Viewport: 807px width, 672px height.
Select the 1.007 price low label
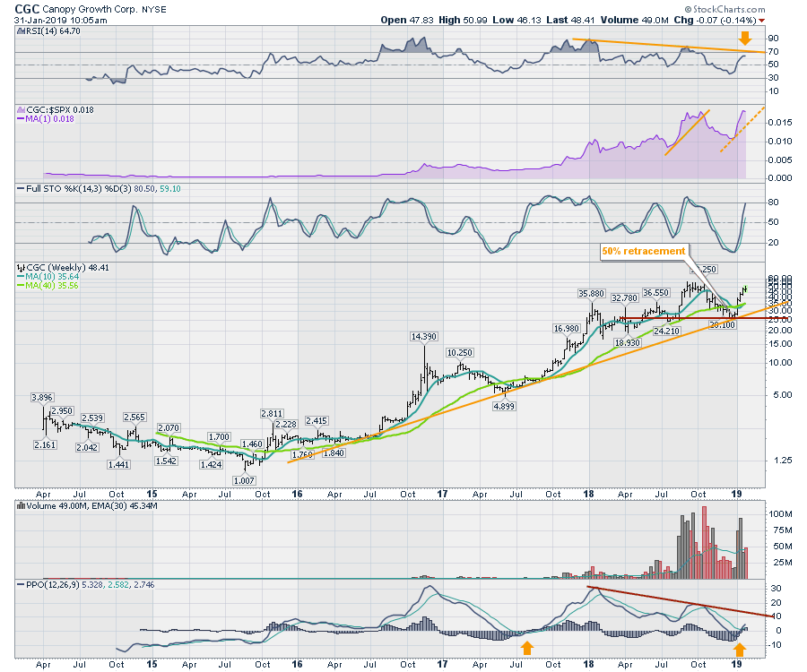(245, 479)
